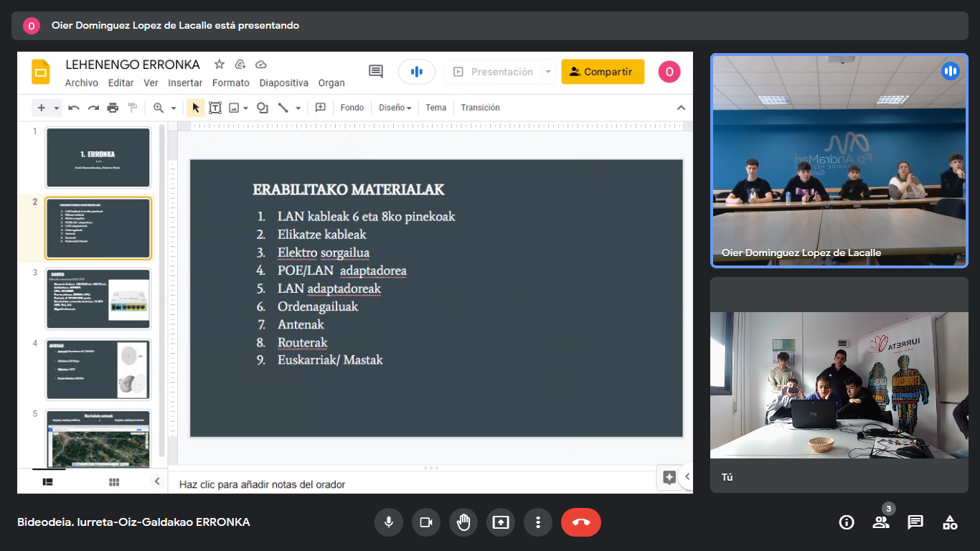Expand the zoom level dropdown arrow
The width and height of the screenshot is (980, 551).
pyautogui.click(x=174, y=108)
